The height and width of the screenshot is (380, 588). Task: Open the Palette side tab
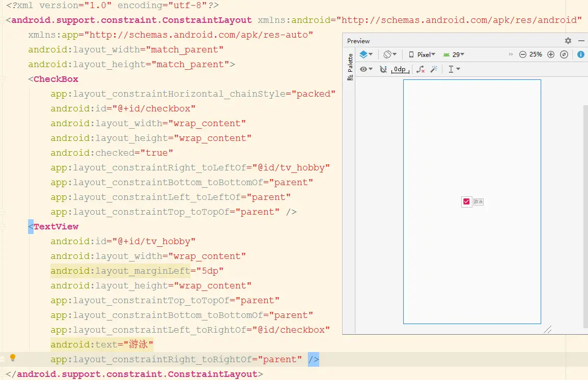(350, 67)
